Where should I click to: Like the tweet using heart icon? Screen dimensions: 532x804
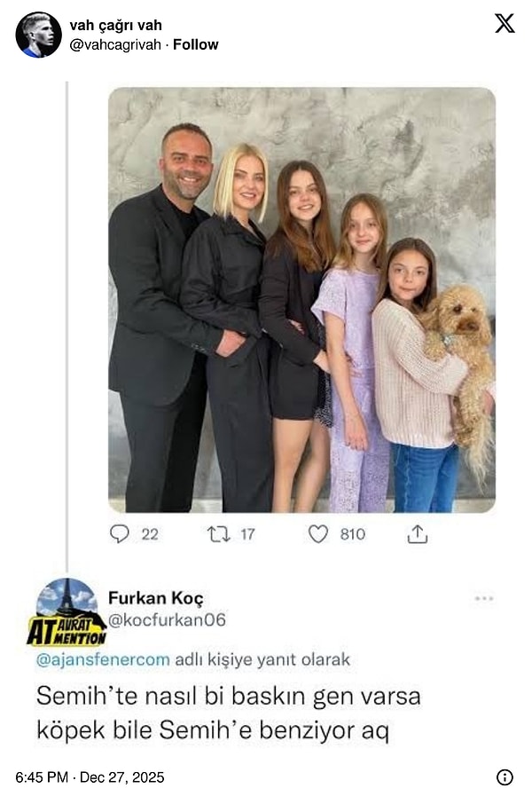[x=317, y=533]
